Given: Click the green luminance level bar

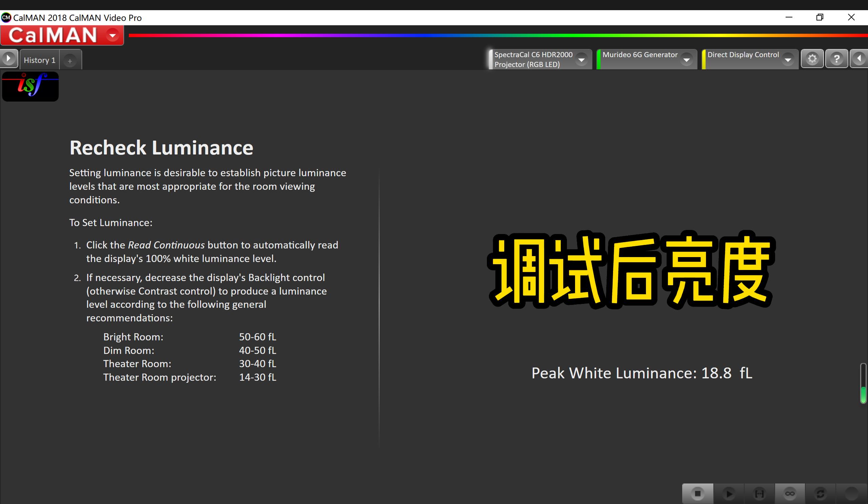Looking at the screenshot, I should tap(863, 394).
